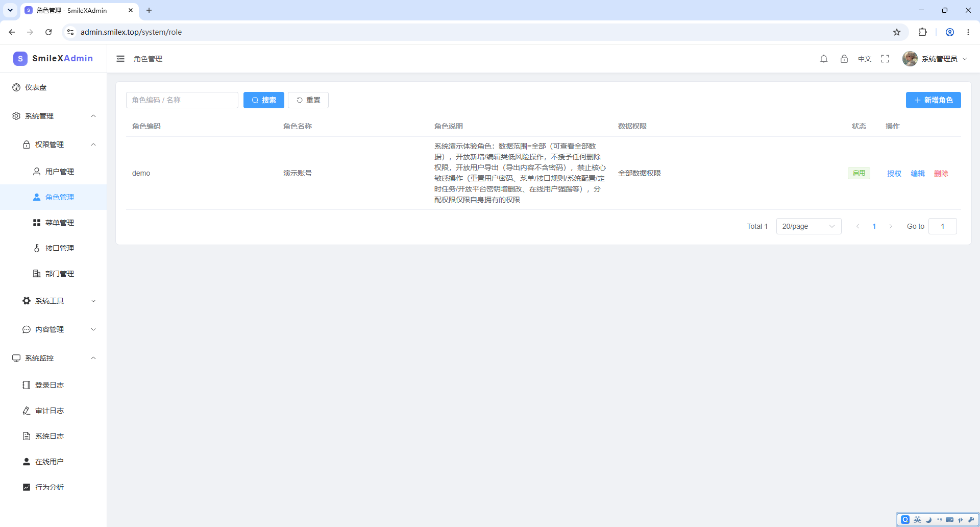Screen dimensions: 980x527
Task: Expand the 系统工具 menu
Action: pyautogui.click(x=54, y=301)
